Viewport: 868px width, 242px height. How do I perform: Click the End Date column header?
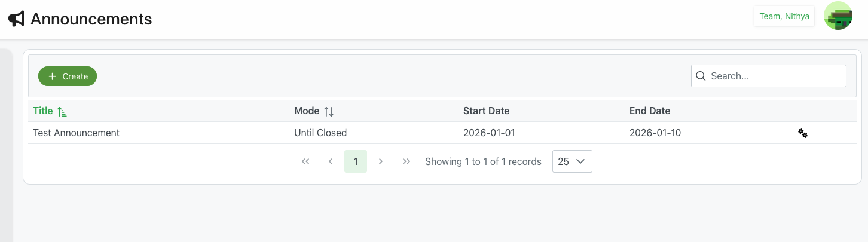tap(649, 111)
